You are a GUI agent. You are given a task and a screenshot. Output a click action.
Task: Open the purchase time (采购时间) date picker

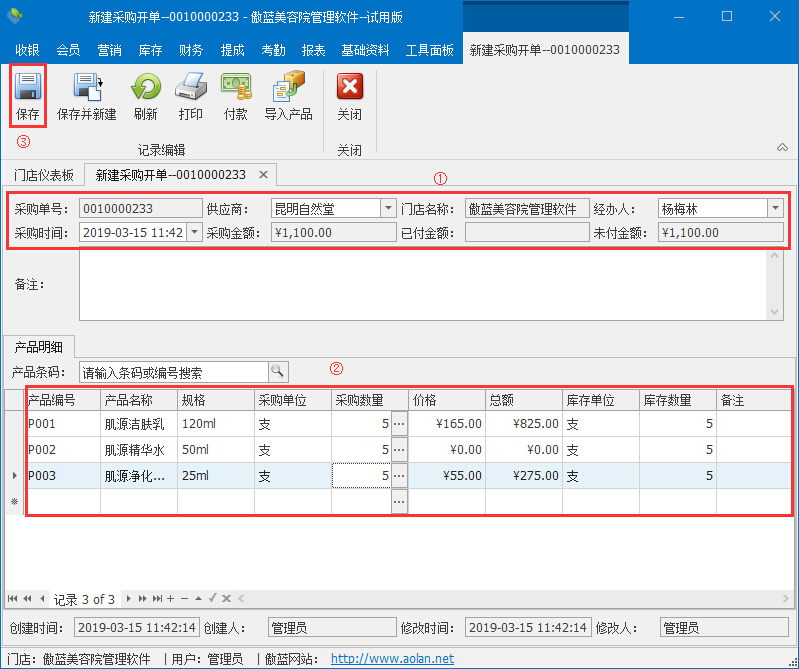193,232
